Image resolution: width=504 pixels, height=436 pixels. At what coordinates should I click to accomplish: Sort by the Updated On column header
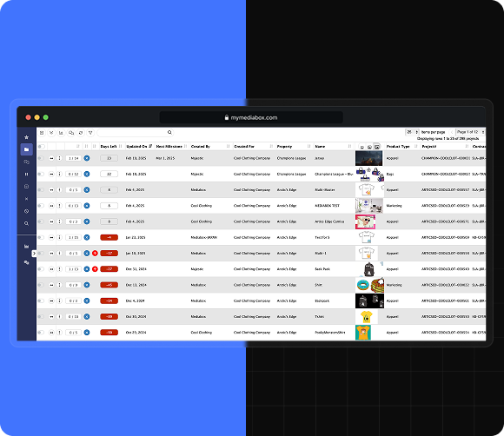136,147
